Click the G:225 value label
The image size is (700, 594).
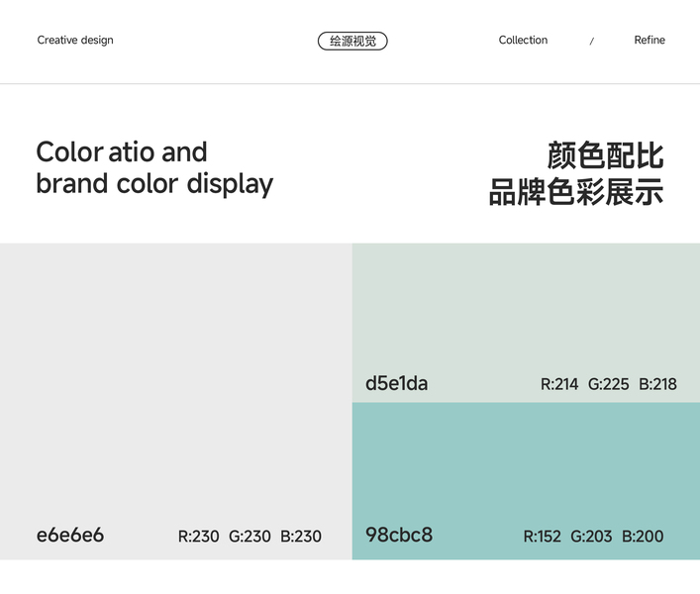[x=608, y=384]
